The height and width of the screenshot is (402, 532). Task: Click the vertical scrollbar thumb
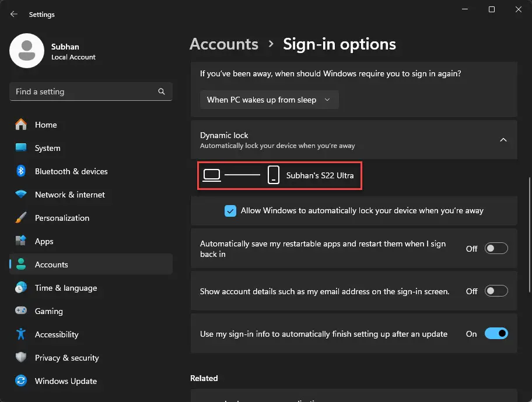click(529, 235)
